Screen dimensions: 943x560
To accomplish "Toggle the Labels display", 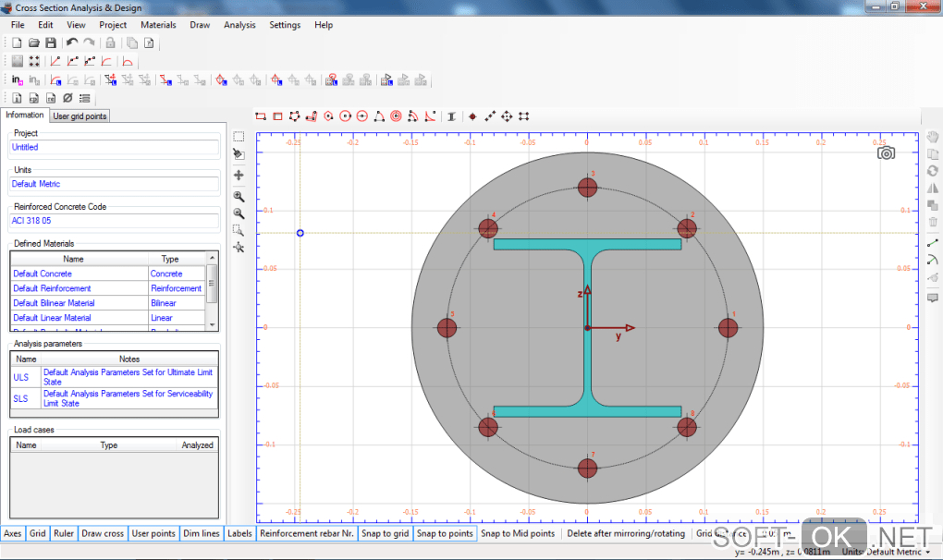I will [x=239, y=533].
